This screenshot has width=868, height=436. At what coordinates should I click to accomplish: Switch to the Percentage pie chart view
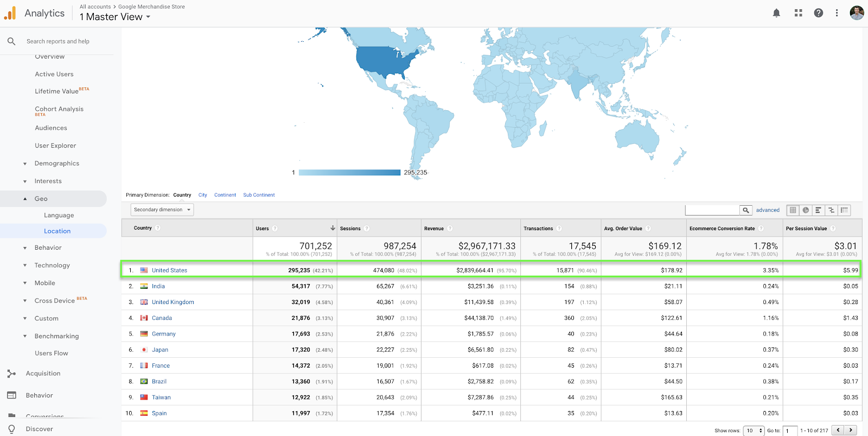coord(806,210)
